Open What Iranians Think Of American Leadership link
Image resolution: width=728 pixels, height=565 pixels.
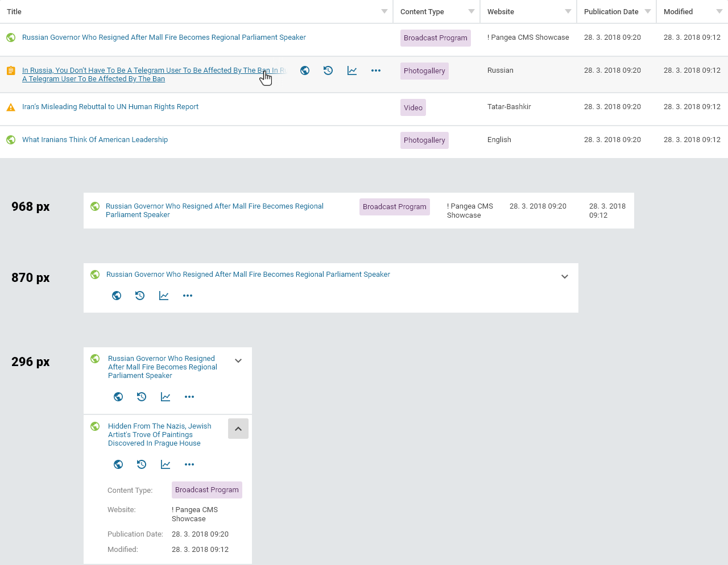[95, 140]
